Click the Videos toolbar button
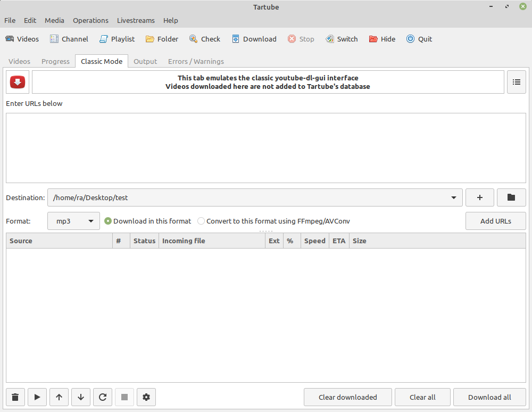The image size is (532, 412). point(22,39)
